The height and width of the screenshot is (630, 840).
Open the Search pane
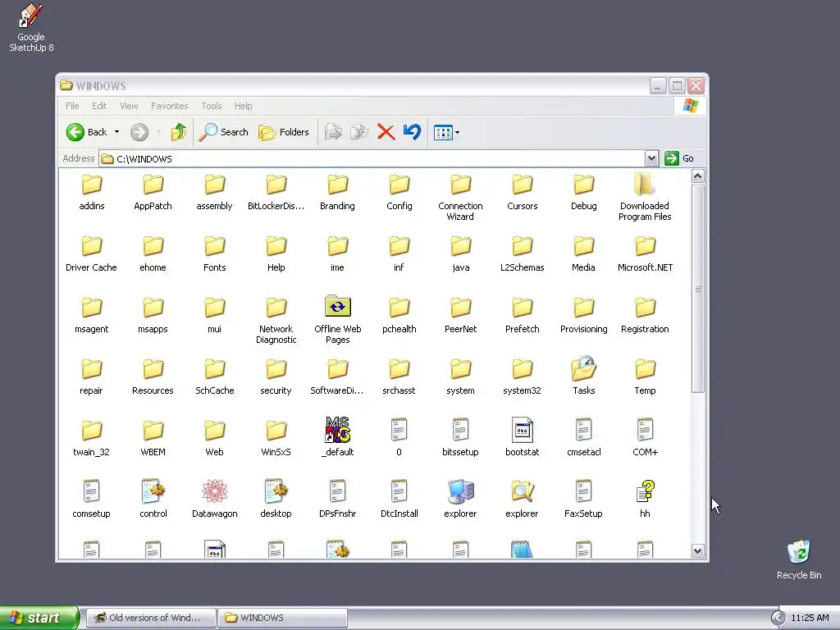click(x=223, y=132)
